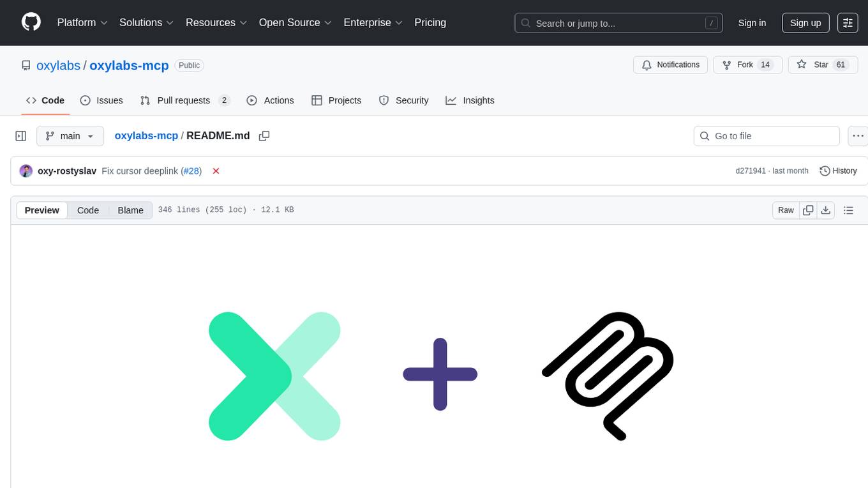Viewport: 868px width, 488px height.
Task: Open oxy-rostyslav avatar profile
Action: [26, 171]
